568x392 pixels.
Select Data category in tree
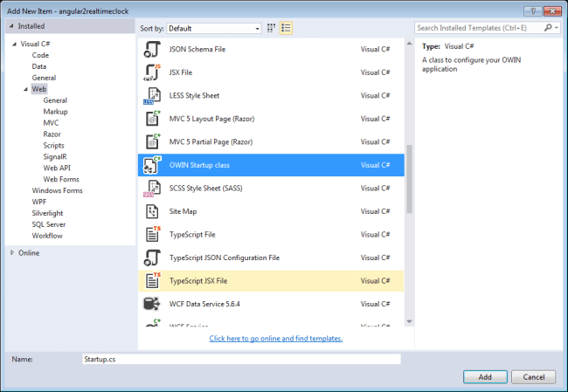(39, 66)
